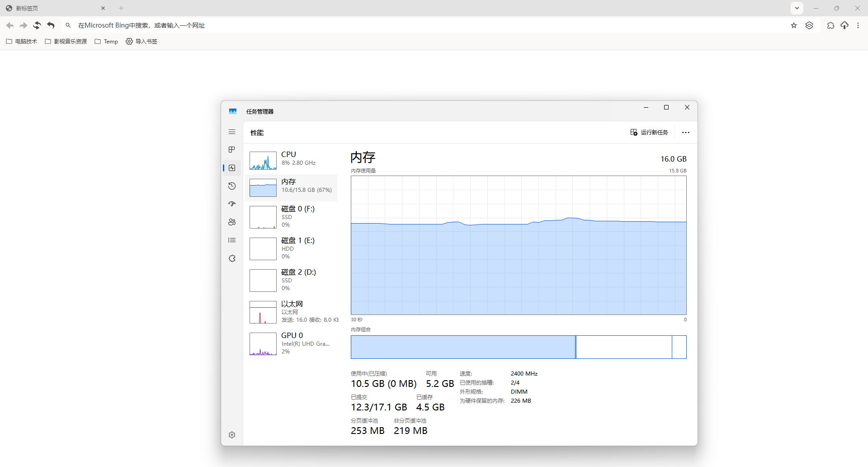Viewport: 868px width, 467px height.
Task: Open the Startup apps sidebar icon
Action: coord(232,204)
